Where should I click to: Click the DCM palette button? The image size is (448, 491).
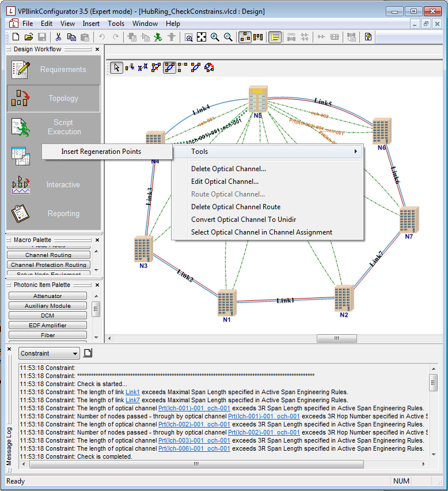coord(48,315)
